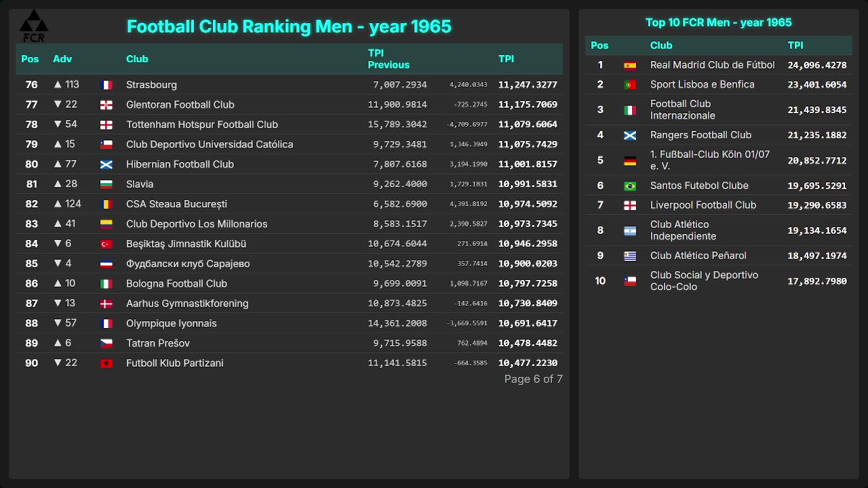Click the 'Top 10 FCR Men - year 1965' title
Screen dimensions: 868x488
tap(719, 22)
